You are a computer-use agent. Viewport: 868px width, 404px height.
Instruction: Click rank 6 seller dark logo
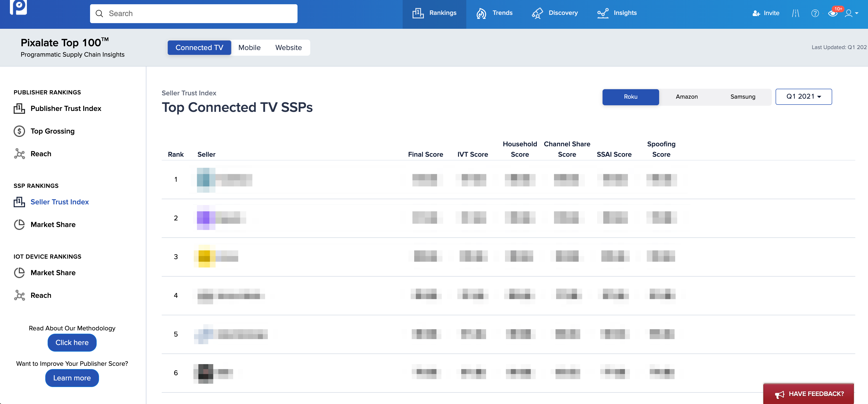(203, 374)
